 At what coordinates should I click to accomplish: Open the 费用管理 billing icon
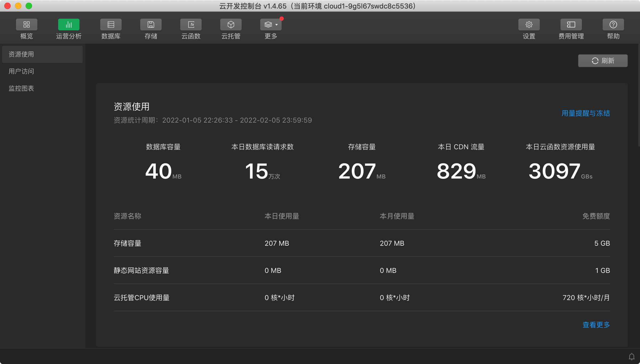click(x=571, y=25)
